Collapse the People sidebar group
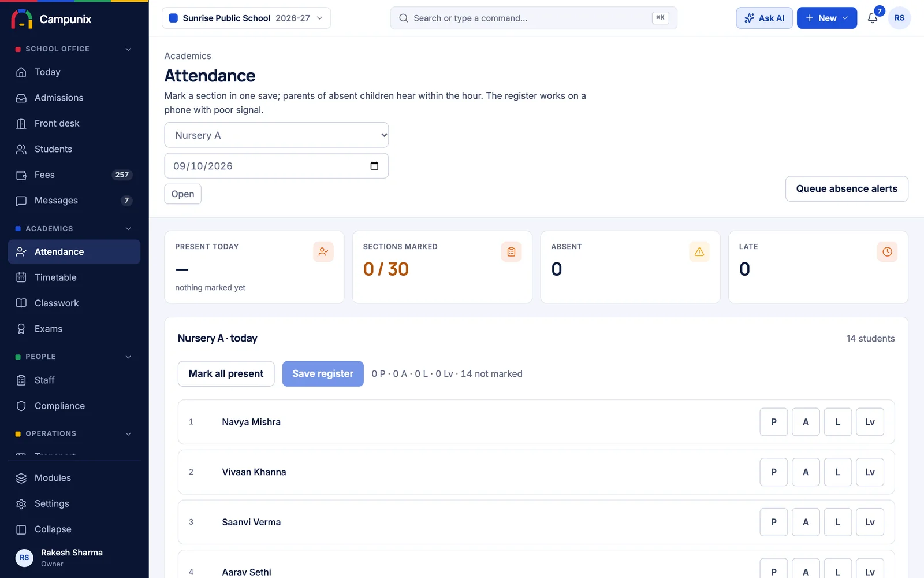This screenshot has height=578, width=924. 128,357
